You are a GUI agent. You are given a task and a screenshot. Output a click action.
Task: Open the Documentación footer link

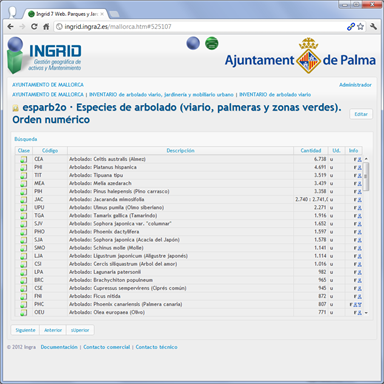[59, 347]
